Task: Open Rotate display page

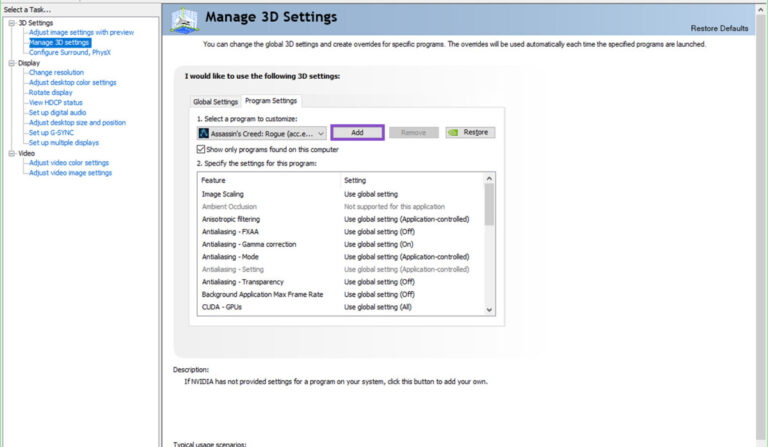Action: click(50, 93)
